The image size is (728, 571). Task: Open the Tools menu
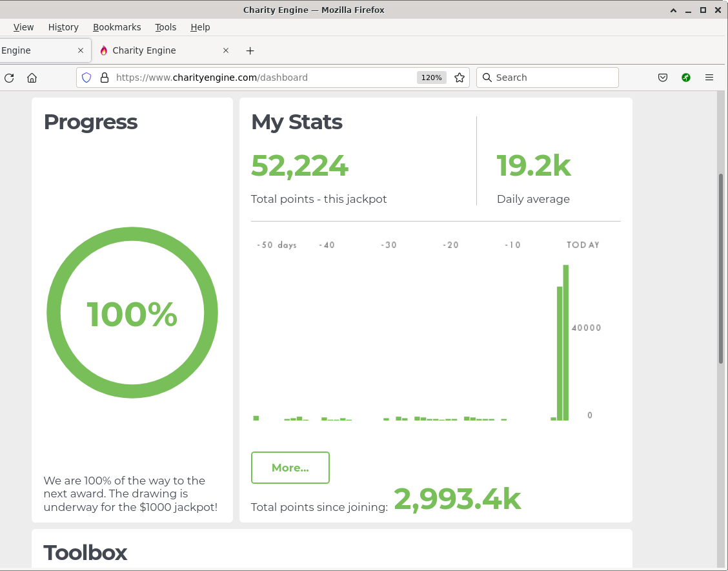coord(165,27)
